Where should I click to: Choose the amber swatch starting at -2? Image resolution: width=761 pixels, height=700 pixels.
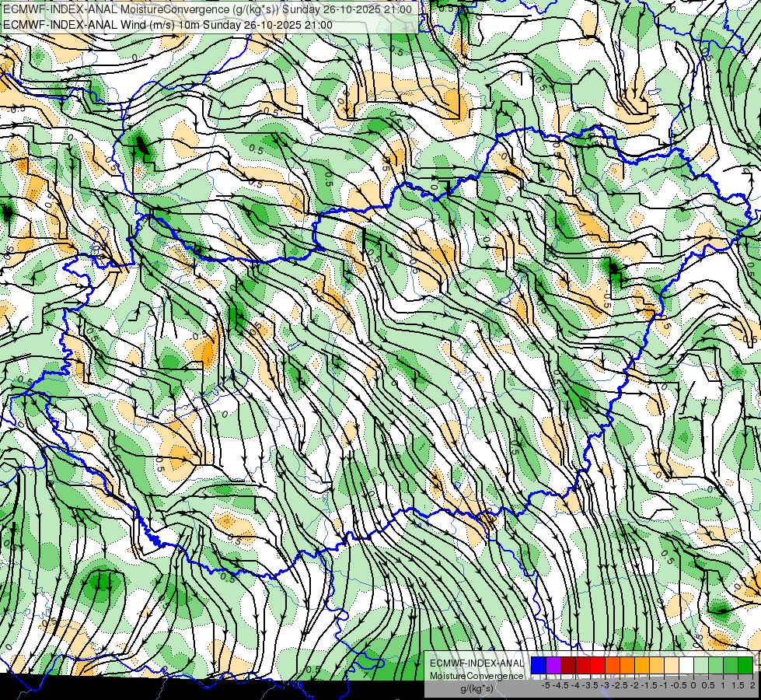pos(642,665)
